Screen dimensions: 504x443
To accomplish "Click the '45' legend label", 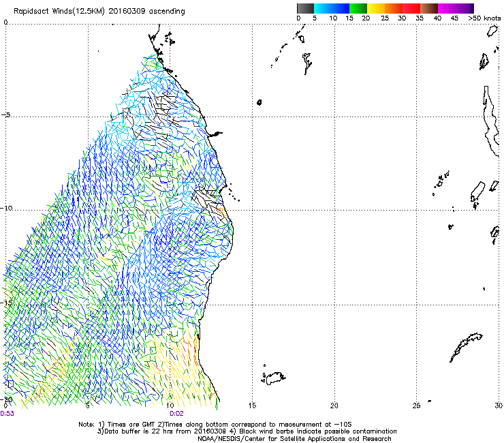I will tap(454, 18).
